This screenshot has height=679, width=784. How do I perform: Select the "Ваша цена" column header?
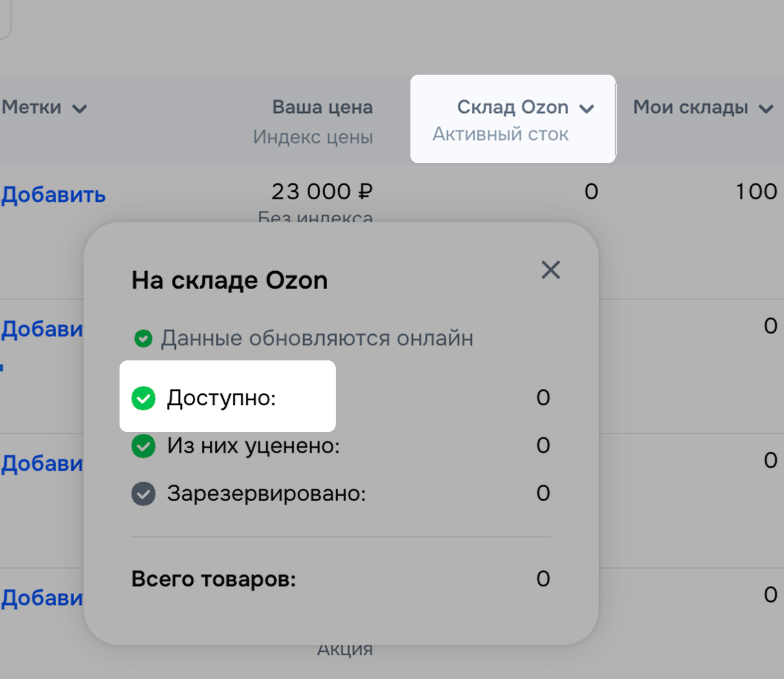(322, 107)
